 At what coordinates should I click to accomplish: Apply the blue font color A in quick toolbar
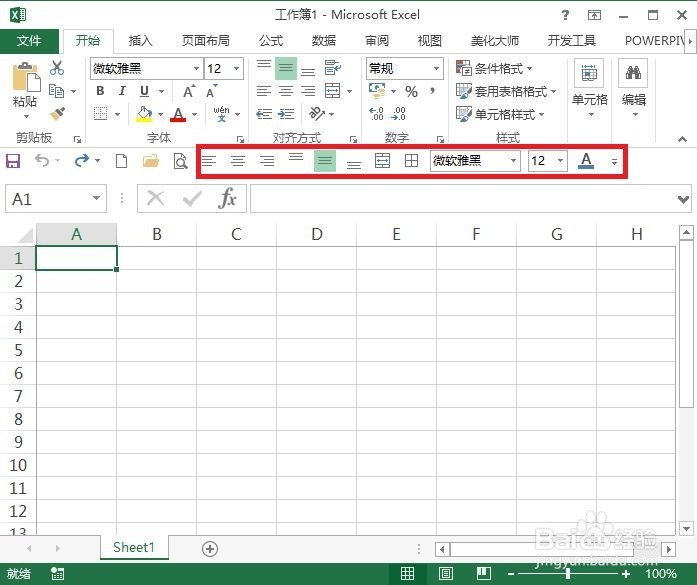tap(586, 160)
